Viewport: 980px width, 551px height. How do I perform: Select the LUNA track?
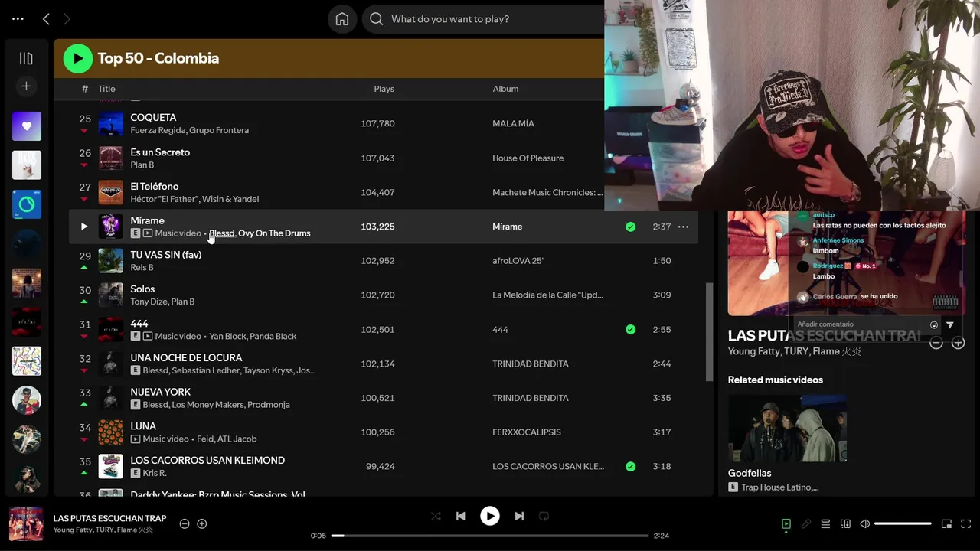pos(143,425)
